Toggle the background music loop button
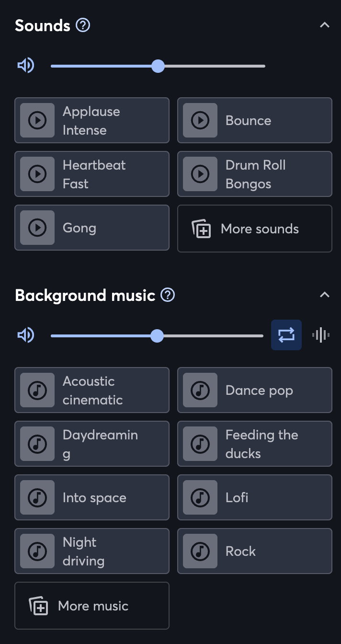The image size is (341, 644). [286, 335]
